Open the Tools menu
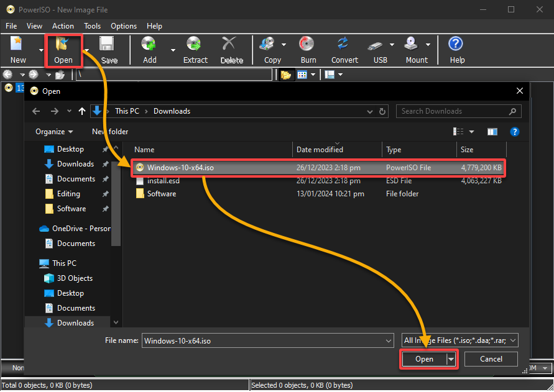554x392 pixels. [92, 26]
